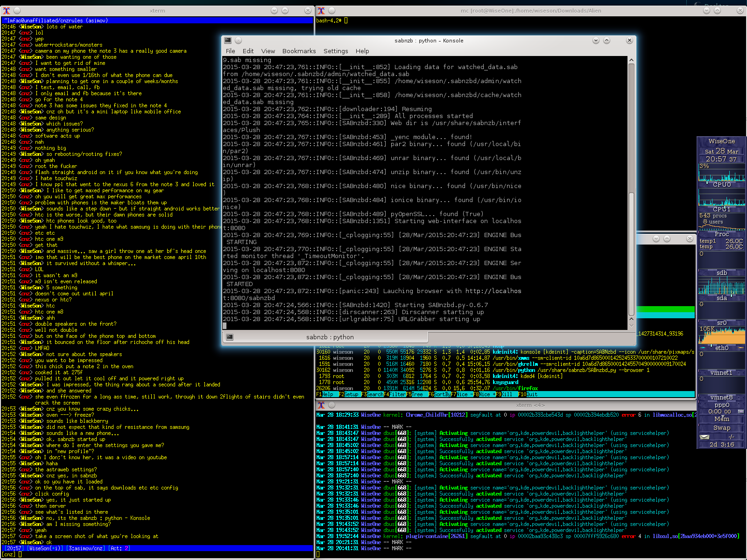Click the Konsole scrollbar down arrow
The width and height of the screenshot is (747, 560).
pyautogui.click(x=631, y=326)
